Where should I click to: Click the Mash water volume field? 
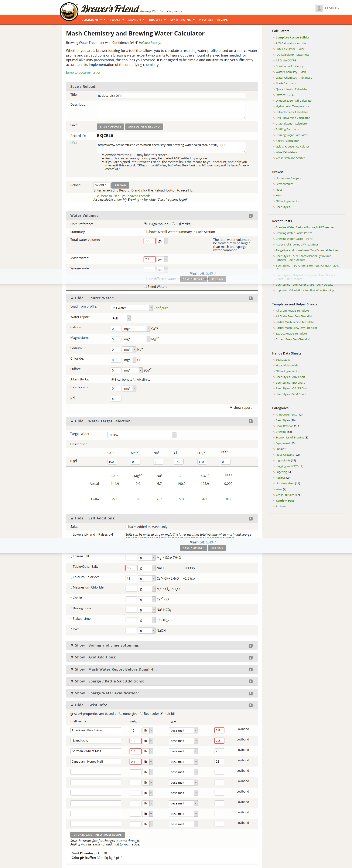point(150,259)
